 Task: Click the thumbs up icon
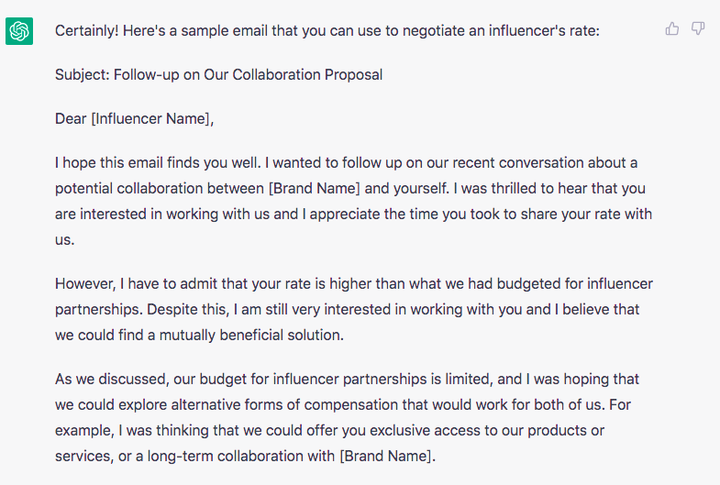[672, 28]
